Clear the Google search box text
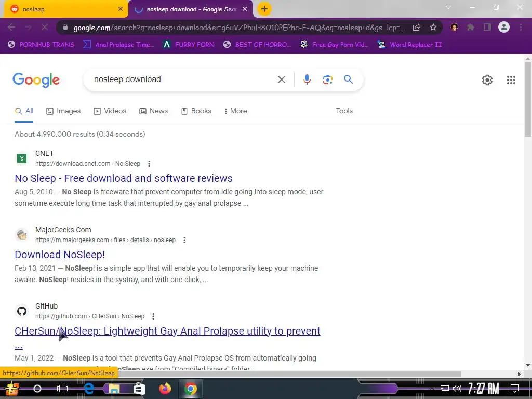This screenshot has width=532, height=399. [281, 79]
